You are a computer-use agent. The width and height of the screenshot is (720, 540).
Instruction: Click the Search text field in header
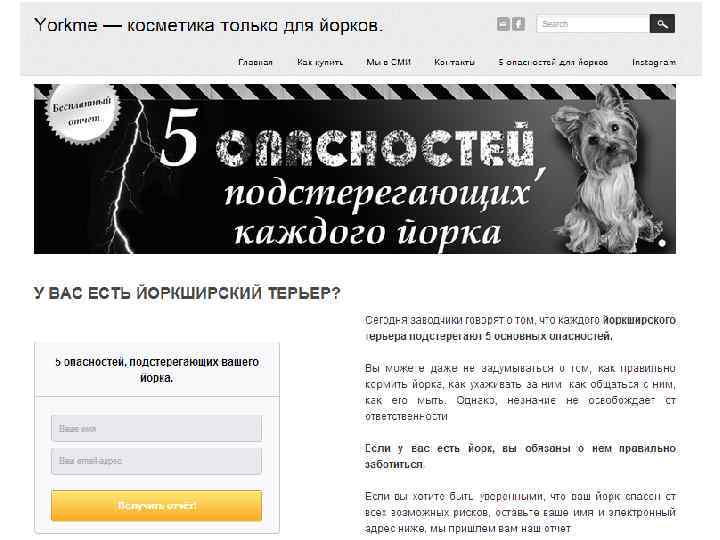click(x=593, y=24)
